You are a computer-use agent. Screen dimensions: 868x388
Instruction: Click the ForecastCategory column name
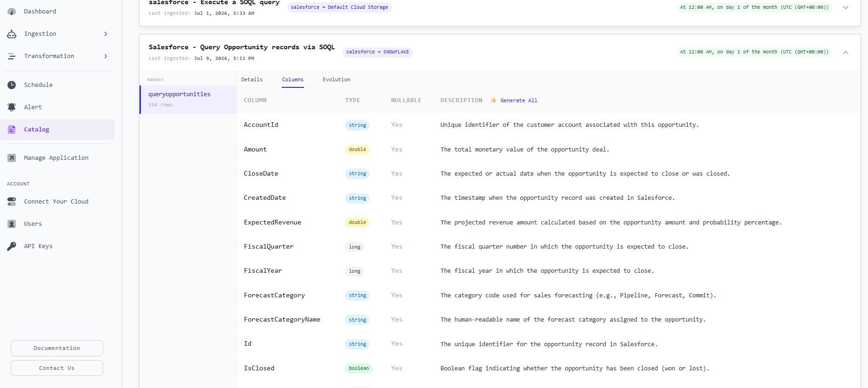coord(274,296)
